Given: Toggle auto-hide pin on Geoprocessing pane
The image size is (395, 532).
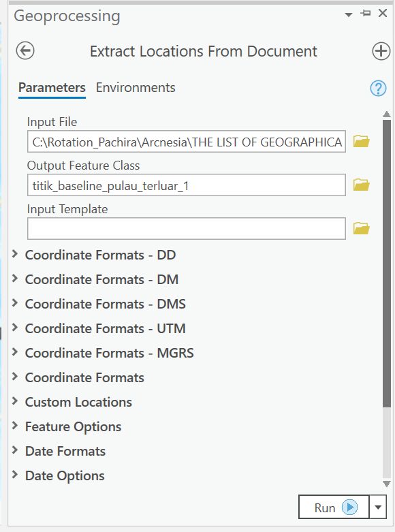Looking at the screenshot, I should pos(366,13).
